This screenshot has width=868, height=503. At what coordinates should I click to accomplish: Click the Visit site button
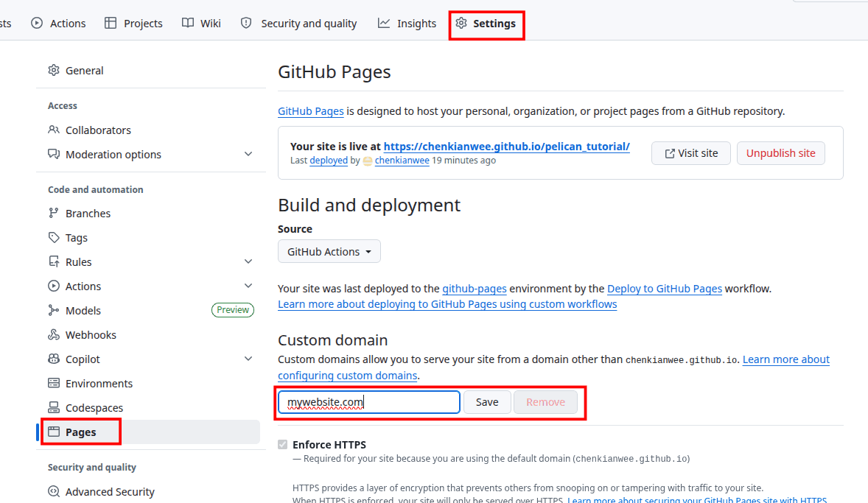click(691, 153)
